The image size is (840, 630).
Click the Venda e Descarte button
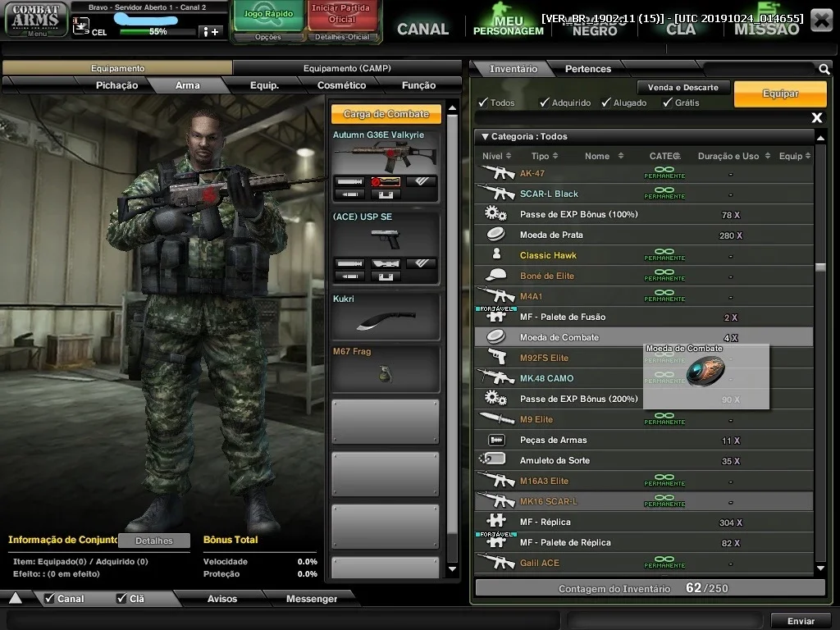coord(683,87)
